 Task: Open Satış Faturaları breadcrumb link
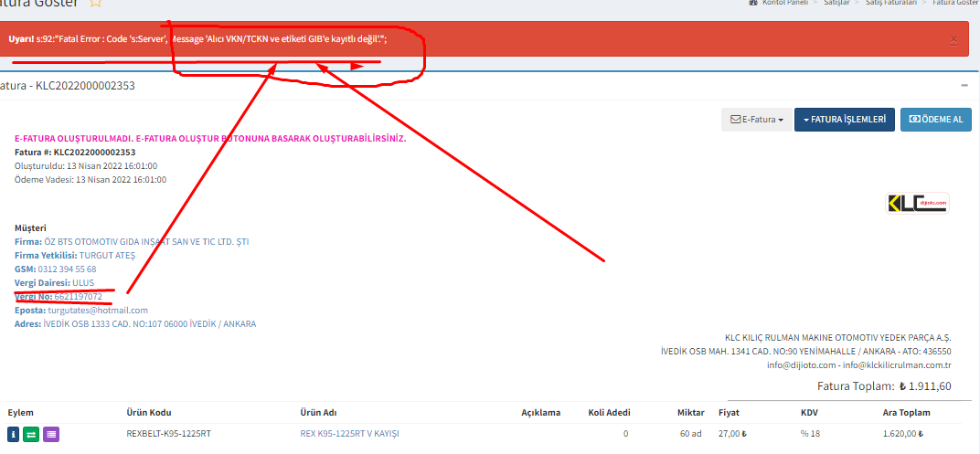[894, 3]
